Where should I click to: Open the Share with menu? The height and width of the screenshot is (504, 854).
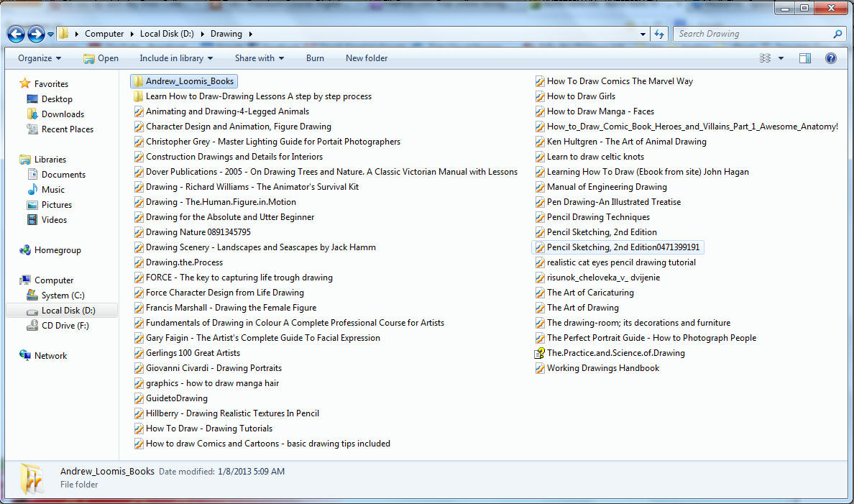coord(260,58)
